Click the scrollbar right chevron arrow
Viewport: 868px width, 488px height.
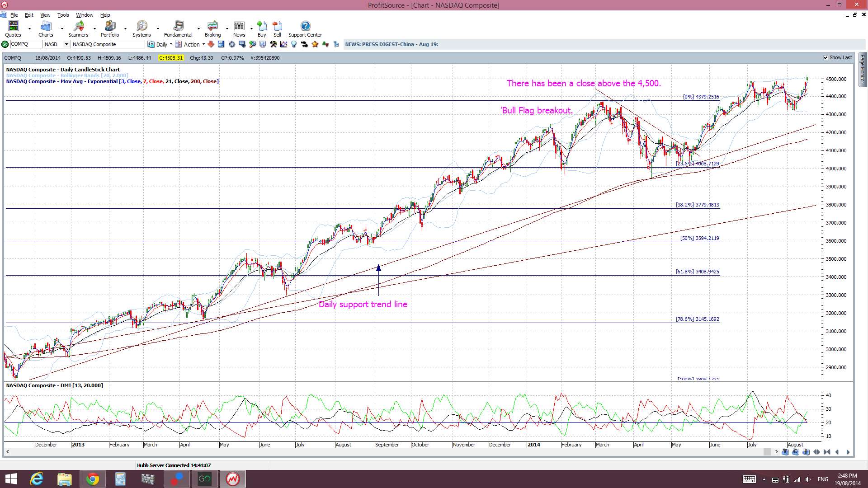(x=777, y=452)
